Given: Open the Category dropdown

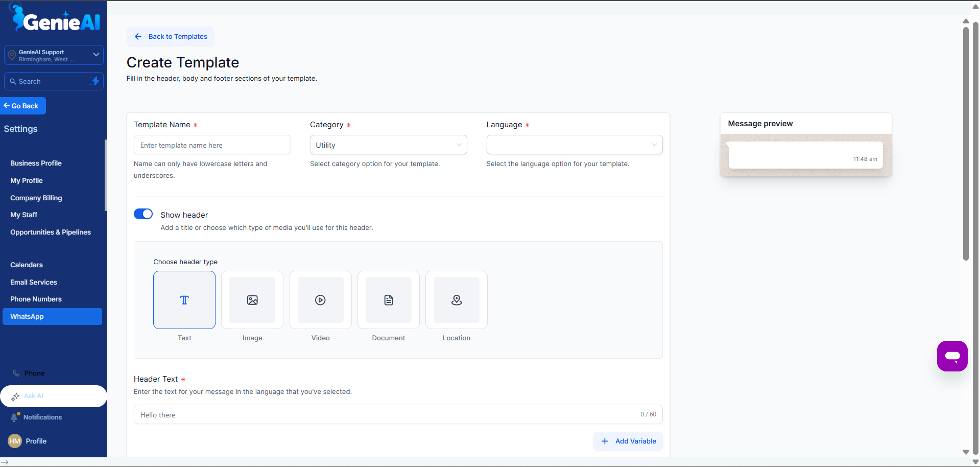Looking at the screenshot, I should pos(388,145).
